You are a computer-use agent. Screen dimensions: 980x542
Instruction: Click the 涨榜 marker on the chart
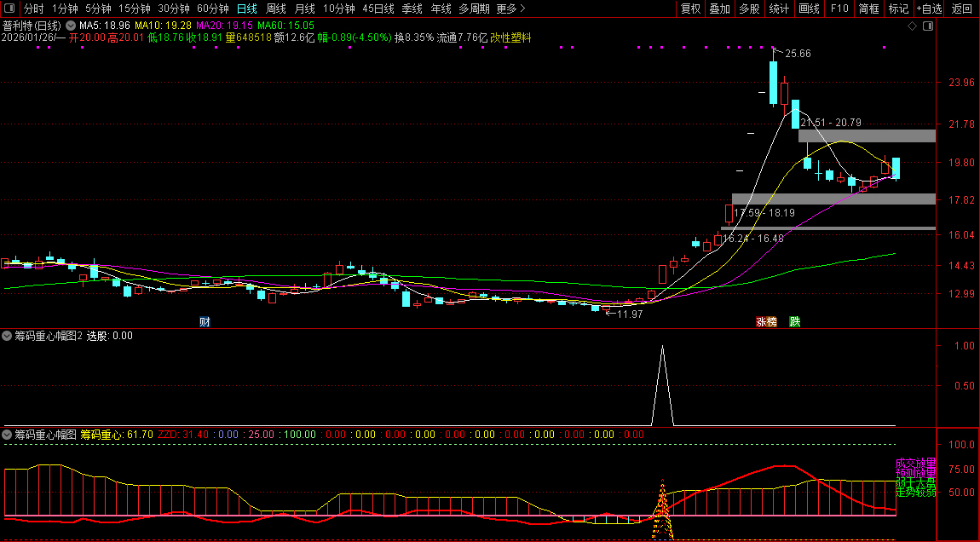tap(766, 321)
